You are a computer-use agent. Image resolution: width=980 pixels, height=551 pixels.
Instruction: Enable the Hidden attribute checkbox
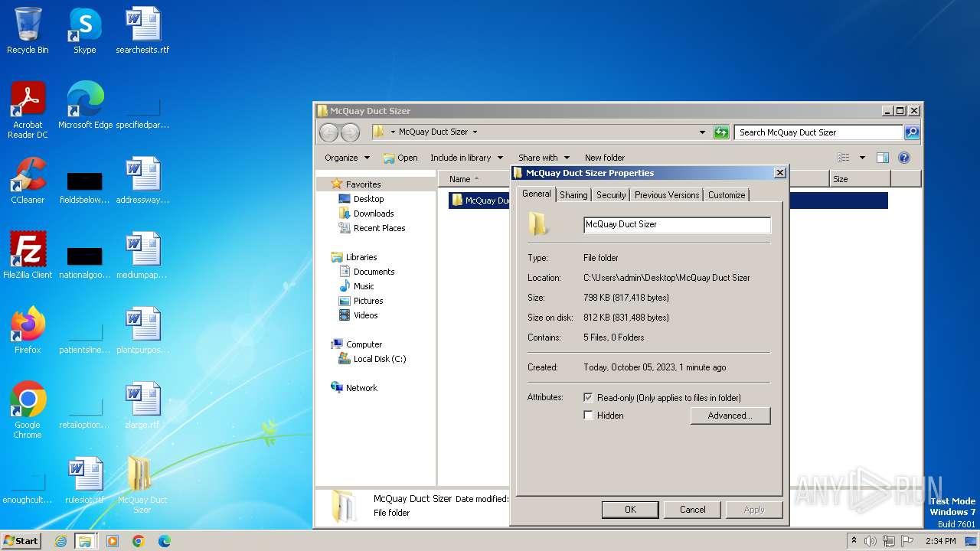coord(588,416)
